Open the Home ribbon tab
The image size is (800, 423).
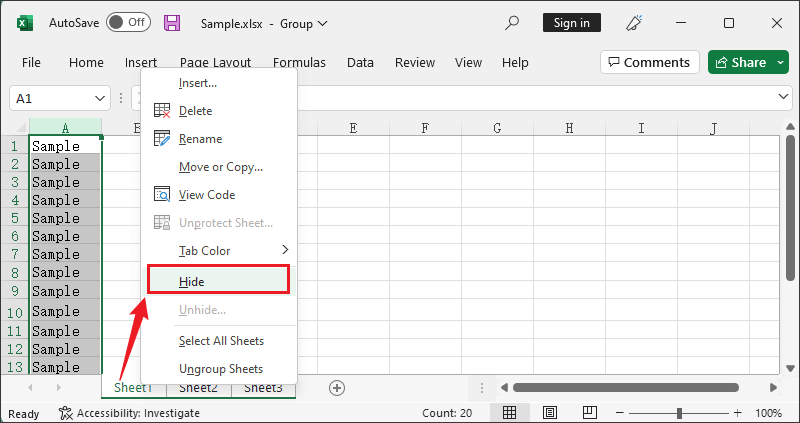point(86,62)
